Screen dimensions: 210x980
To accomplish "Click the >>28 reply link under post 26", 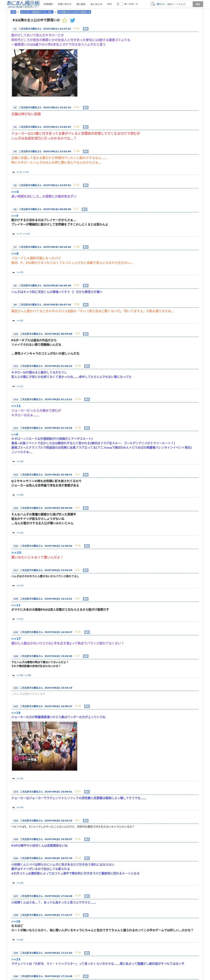I will coord(20,883).
